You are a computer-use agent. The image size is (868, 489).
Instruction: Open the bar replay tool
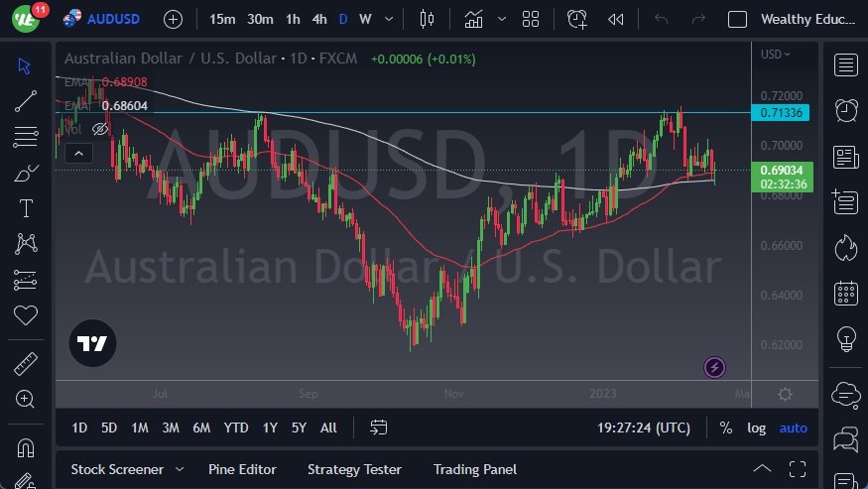coord(616,19)
